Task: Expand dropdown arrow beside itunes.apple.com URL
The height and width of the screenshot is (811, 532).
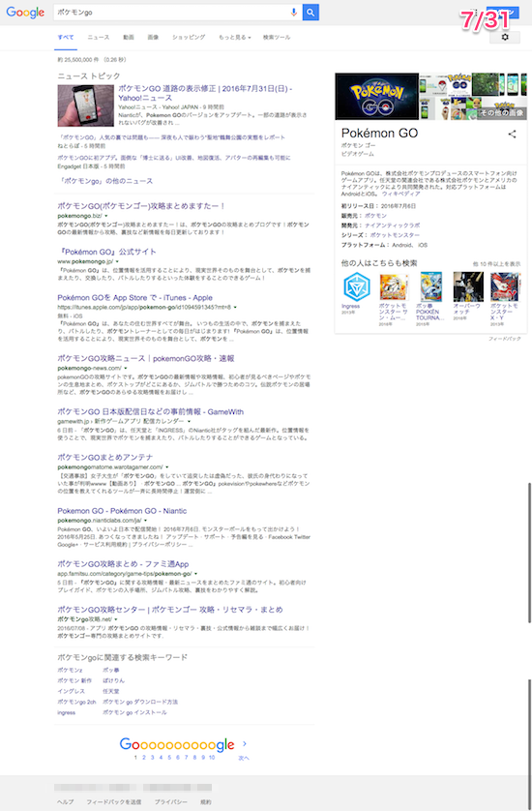Action: click(x=236, y=307)
